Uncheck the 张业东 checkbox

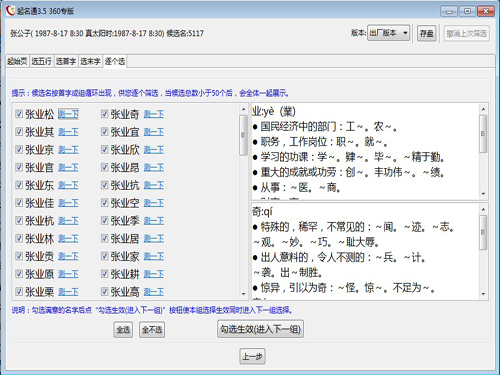19,185
